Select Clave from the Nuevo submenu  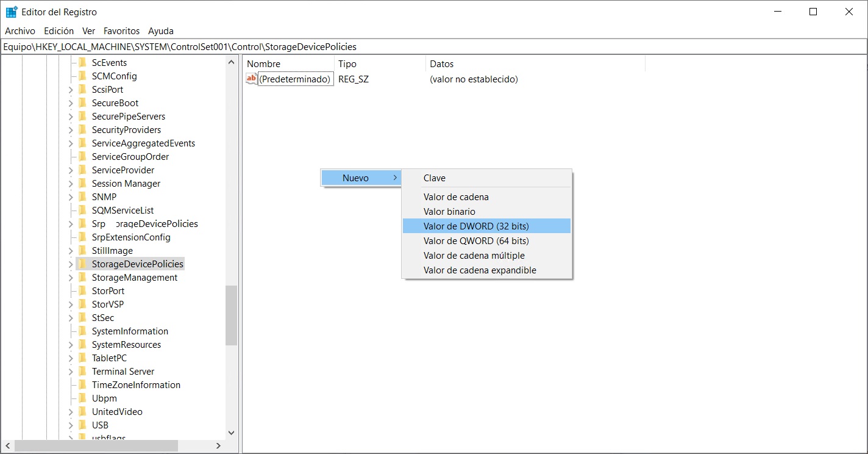click(435, 178)
